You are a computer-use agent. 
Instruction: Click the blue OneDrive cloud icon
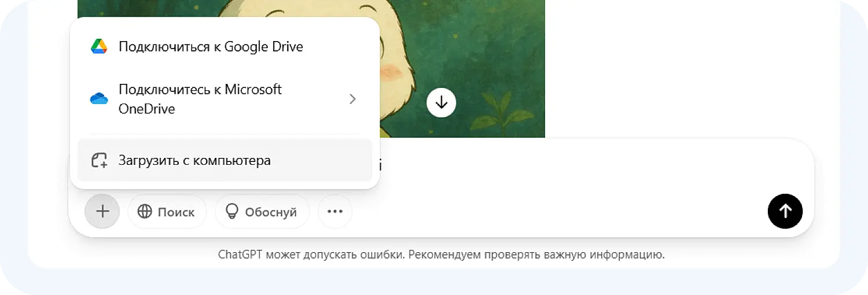(x=99, y=99)
